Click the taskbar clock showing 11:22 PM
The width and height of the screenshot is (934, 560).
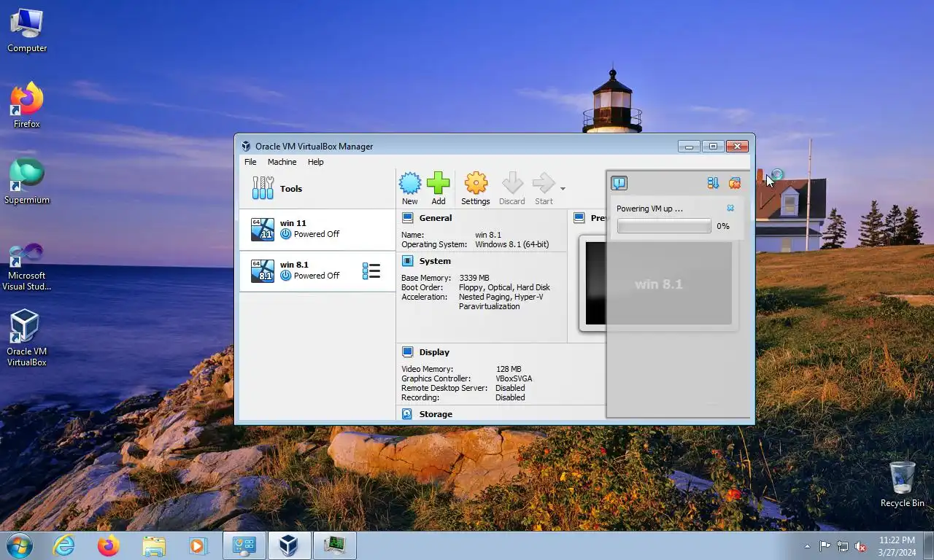[898, 545]
